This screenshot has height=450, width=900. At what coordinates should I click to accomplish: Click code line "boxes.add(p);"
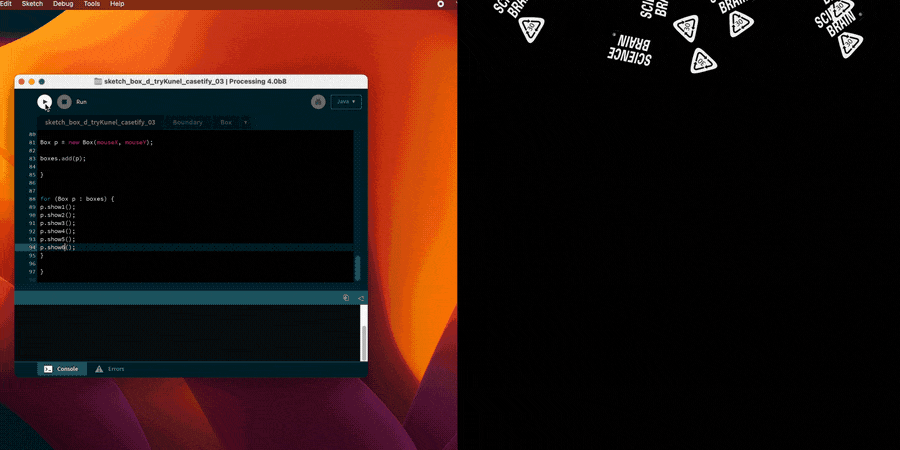tap(63, 158)
